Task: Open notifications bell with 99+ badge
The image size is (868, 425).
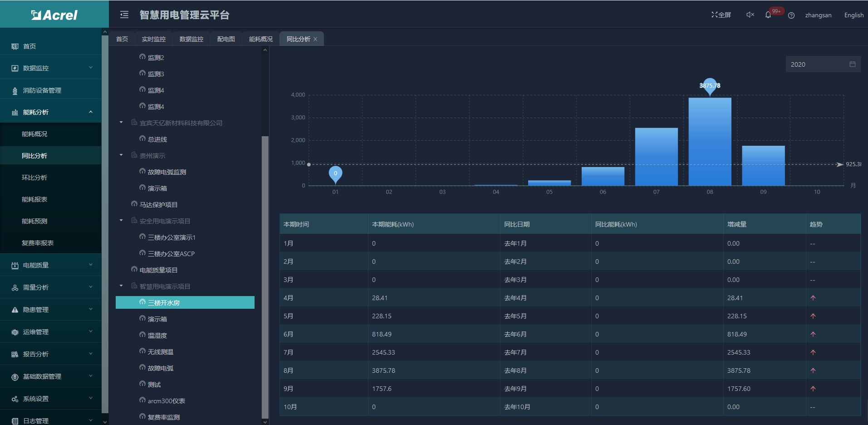Action: click(768, 15)
